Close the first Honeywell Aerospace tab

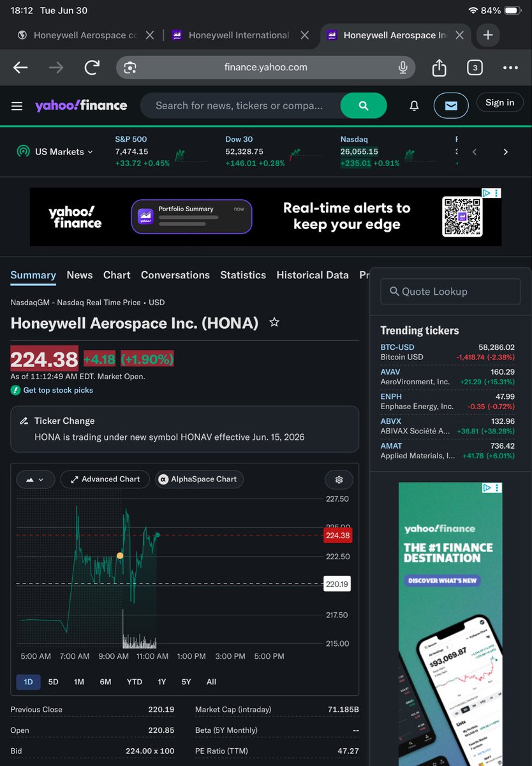pos(150,35)
